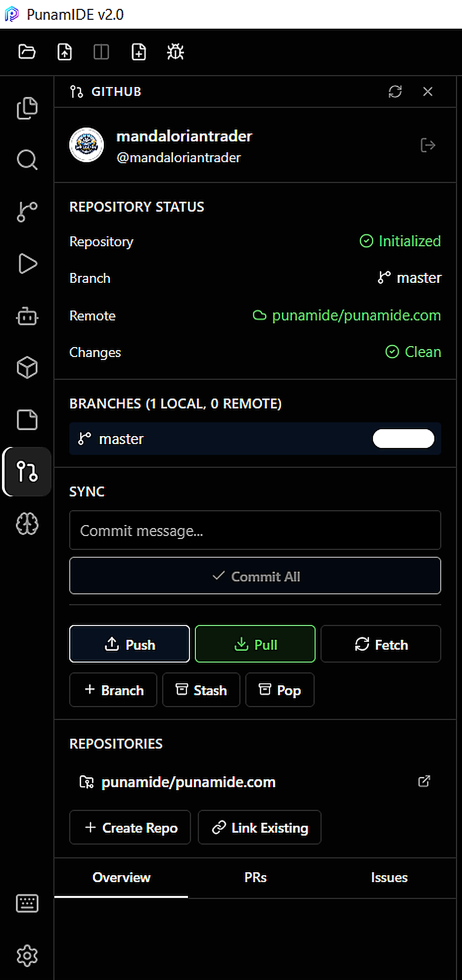
Task: Open the folder icon in top toolbar
Action: (27, 51)
